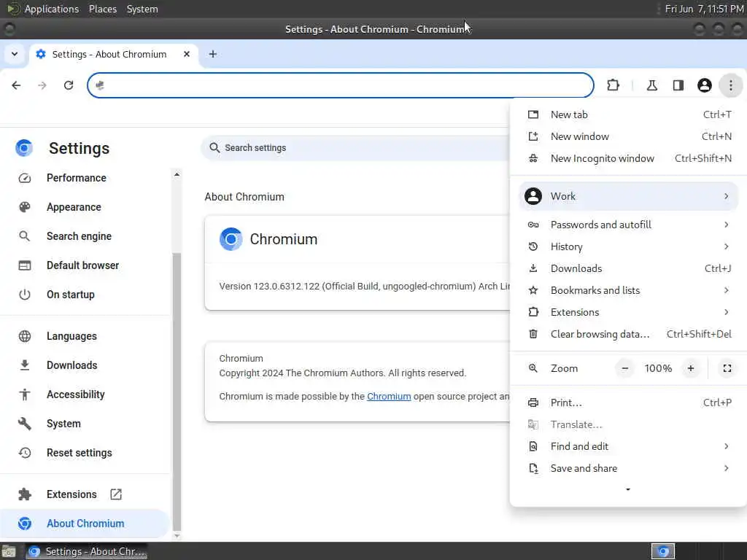Select New Incognito window menu item
This screenshot has height=560, width=747.
[628, 158]
